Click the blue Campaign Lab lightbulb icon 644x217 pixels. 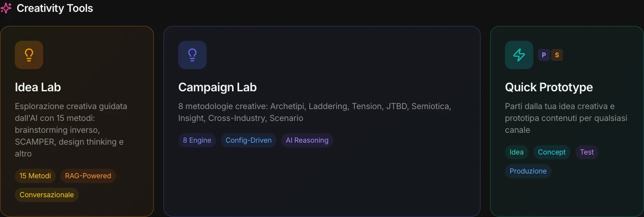point(192,55)
